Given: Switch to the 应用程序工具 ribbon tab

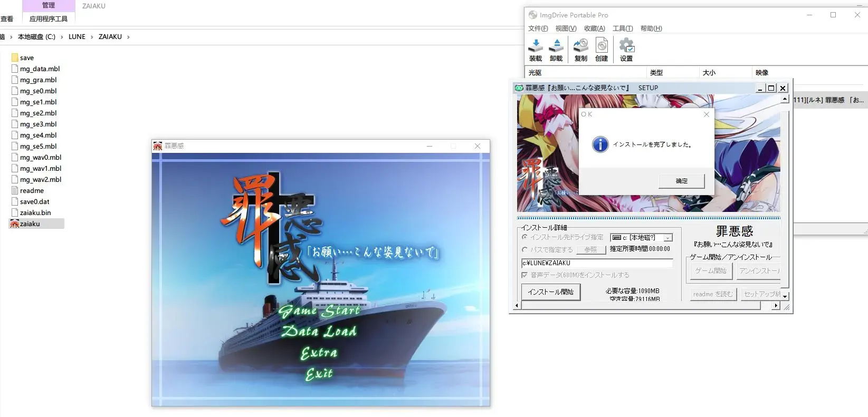Looking at the screenshot, I should (49, 19).
